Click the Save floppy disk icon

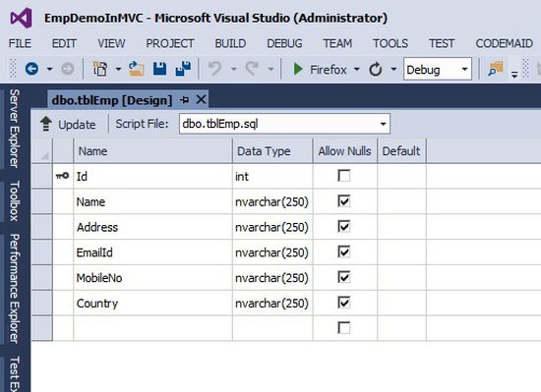(159, 69)
